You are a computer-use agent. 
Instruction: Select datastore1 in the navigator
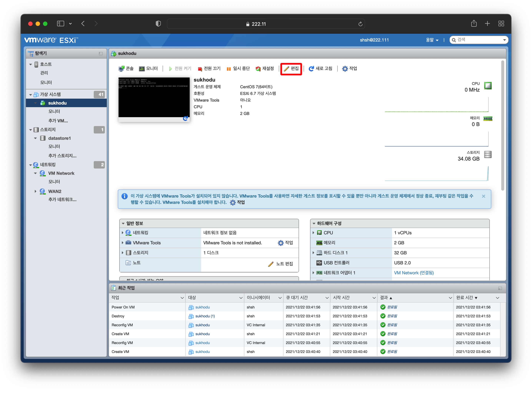click(59, 138)
